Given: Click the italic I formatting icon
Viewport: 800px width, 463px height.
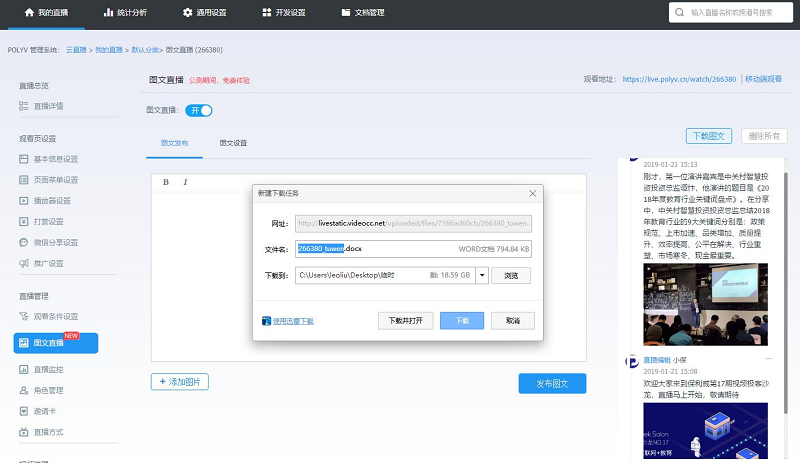Looking at the screenshot, I should point(185,182).
